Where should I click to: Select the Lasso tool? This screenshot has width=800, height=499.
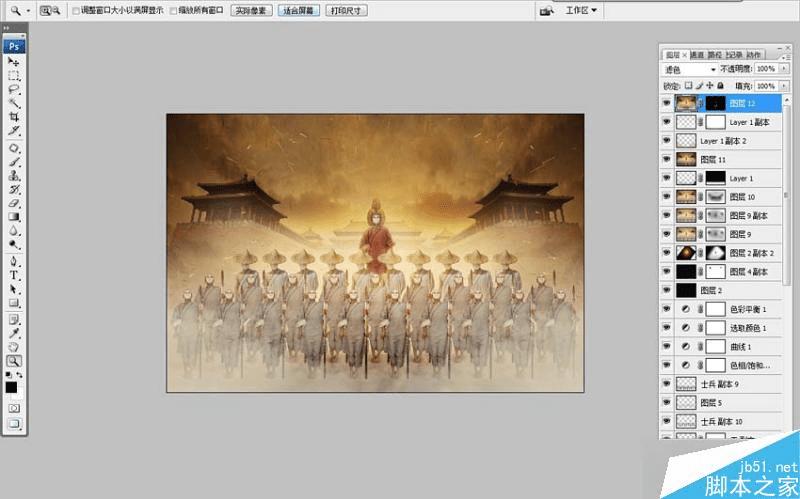[x=14, y=89]
